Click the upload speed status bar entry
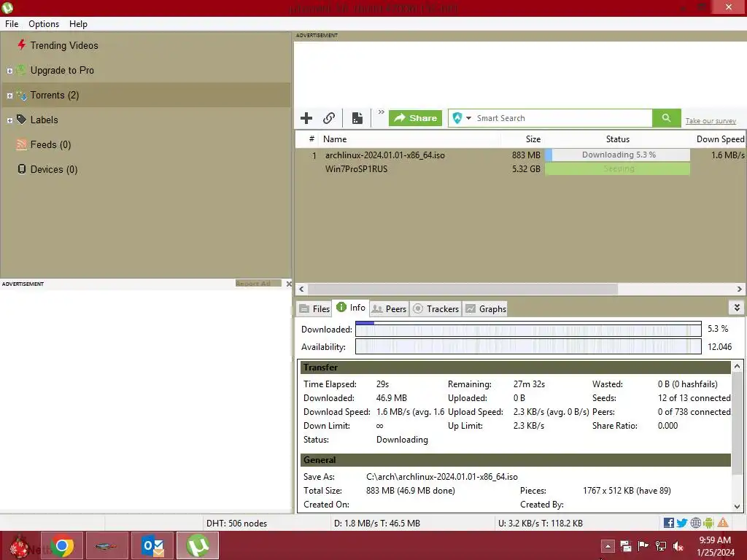The width and height of the screenshot is (747, 560). (541, 523)
